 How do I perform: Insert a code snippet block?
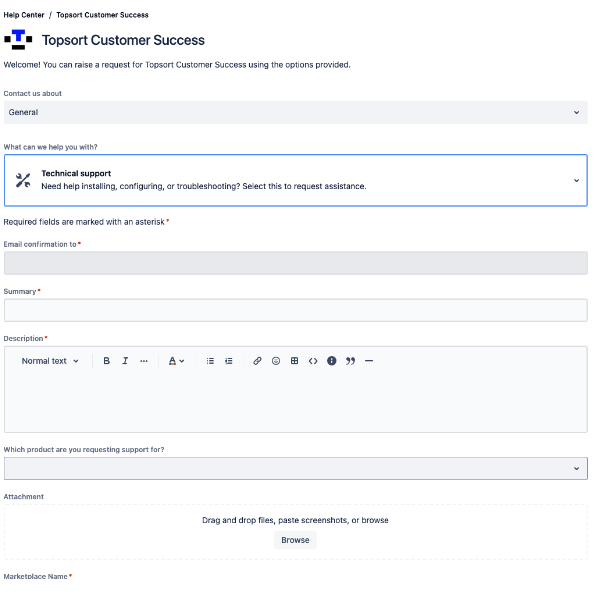coord(313,361)
